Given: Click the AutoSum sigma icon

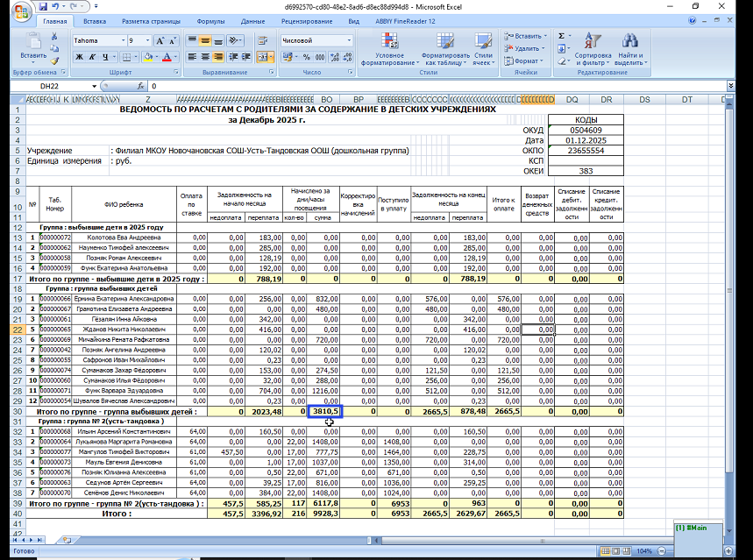Looking at the screenshot, I should tap(562, 36).
